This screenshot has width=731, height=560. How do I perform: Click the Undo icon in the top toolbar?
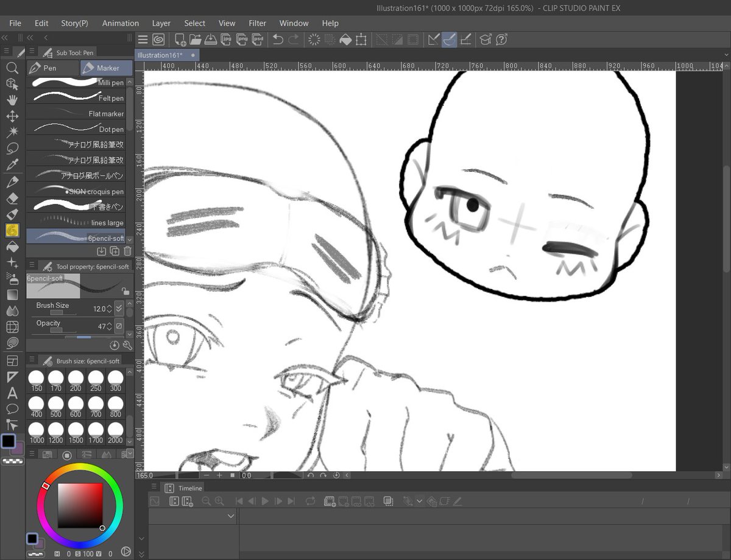point(278,39)
